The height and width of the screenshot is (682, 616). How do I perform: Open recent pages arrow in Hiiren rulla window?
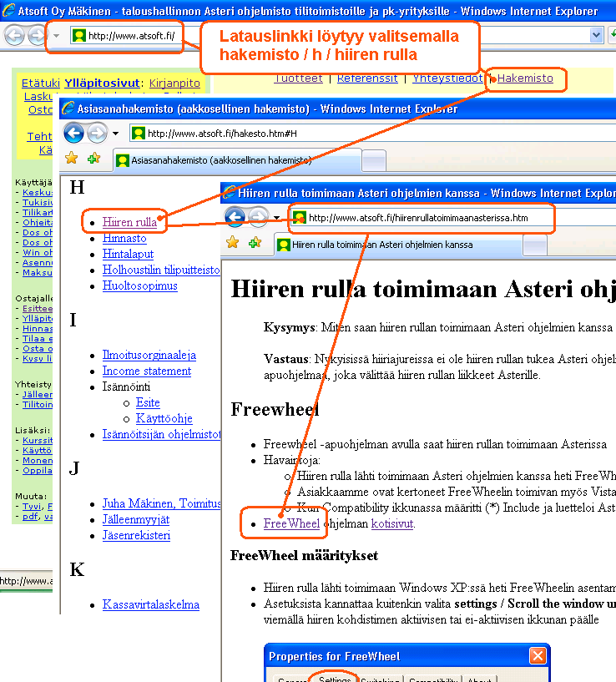click(x=276, y=218)
